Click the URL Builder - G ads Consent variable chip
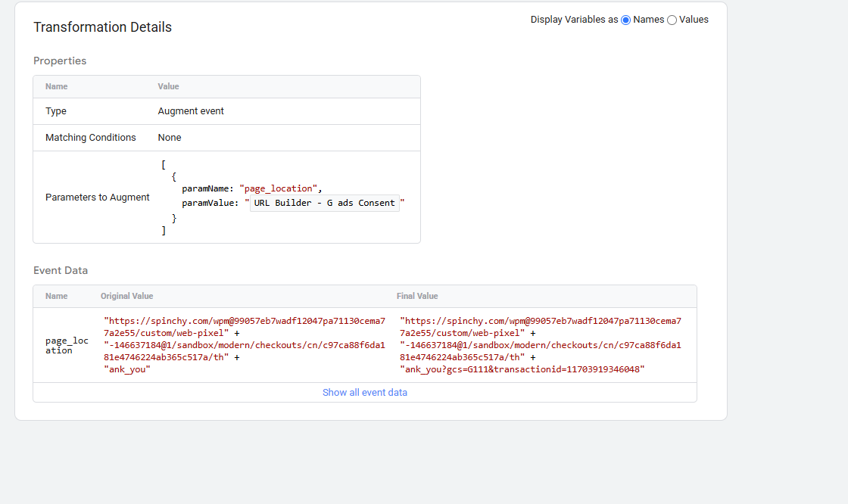The image size is (848, 504). (x=325, y=203)
